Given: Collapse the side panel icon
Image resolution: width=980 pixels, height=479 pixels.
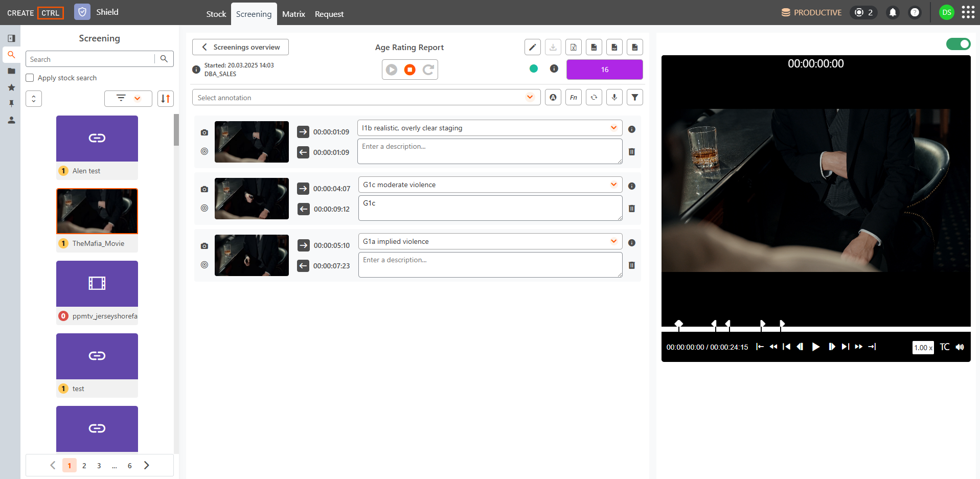Looking at the screenshot, I should tap(11, 38).
